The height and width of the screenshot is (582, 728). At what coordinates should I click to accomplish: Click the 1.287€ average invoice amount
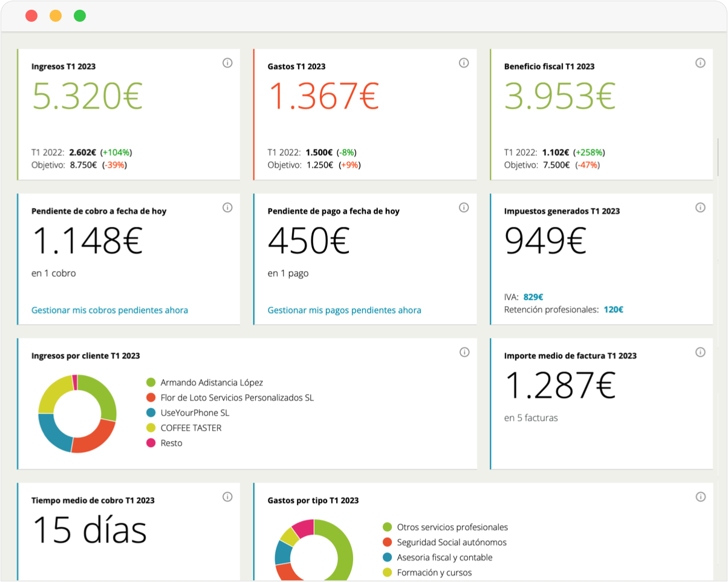coord(560,385)
